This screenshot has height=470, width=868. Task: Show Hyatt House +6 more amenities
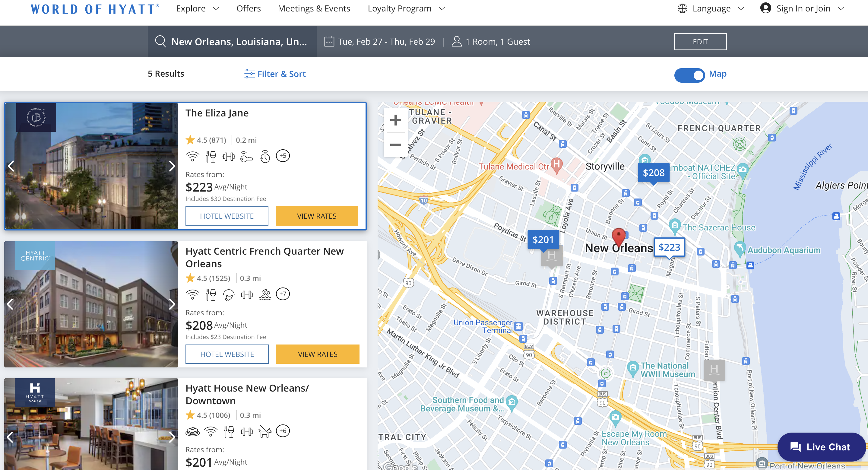click(x=283, y=430)
